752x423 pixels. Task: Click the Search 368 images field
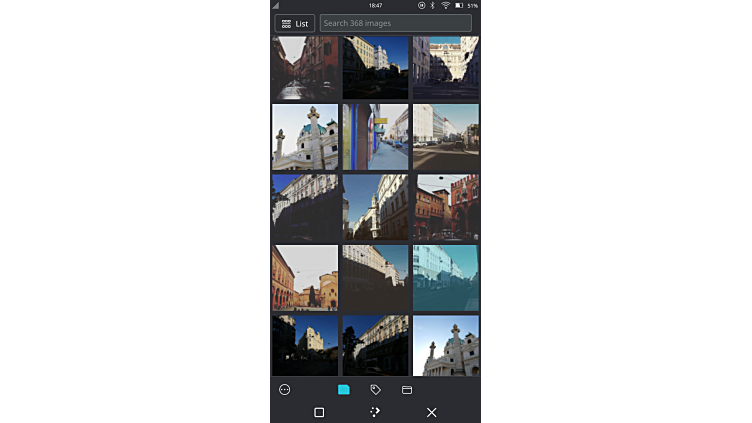tap(395, 23)
